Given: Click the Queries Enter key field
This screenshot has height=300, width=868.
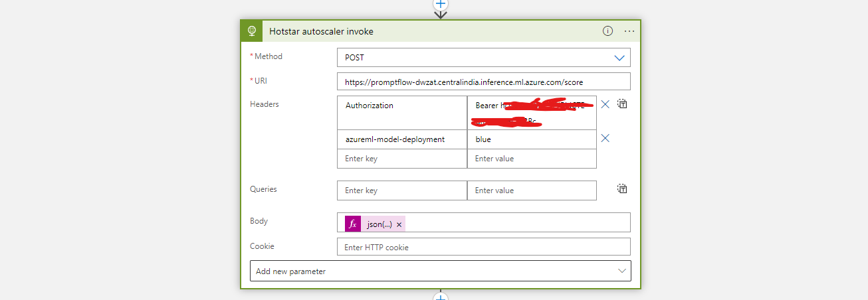Looking at the screenshot, I should [402, 190].
